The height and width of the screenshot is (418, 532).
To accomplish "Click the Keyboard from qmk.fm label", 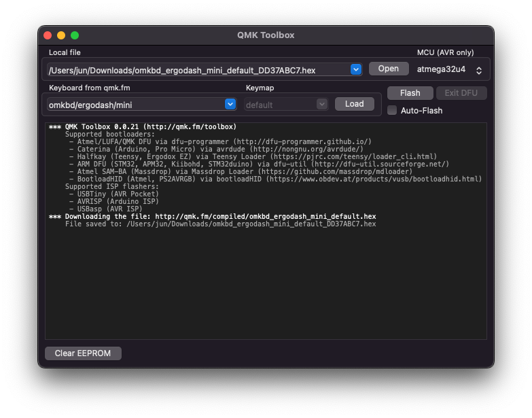I will coord(90,88).
